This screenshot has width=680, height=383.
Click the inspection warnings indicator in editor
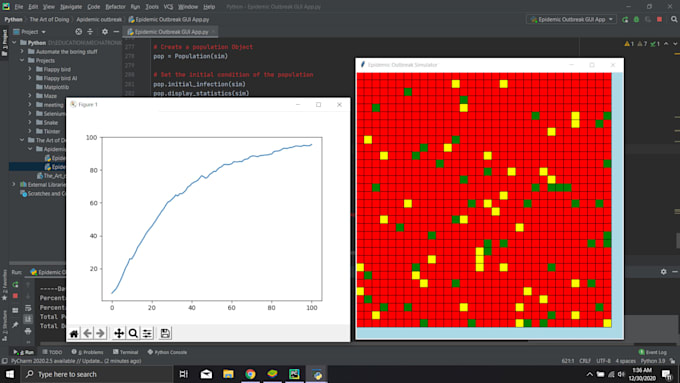642,44
